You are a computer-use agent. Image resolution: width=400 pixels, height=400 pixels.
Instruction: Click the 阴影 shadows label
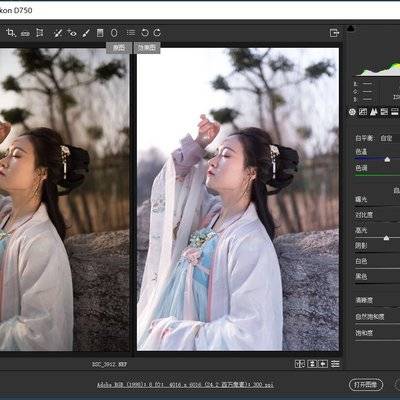coord(361,246)
